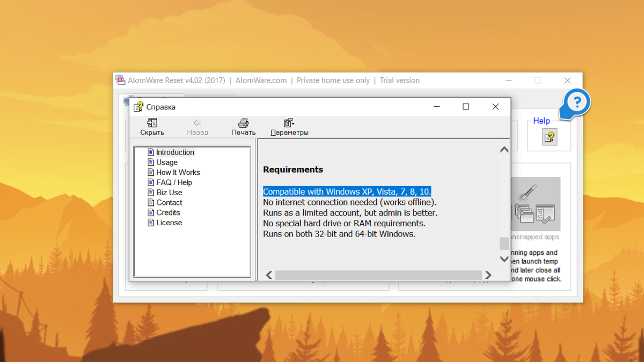Screen dimensions: 644x362
Task: Click 'Runs as a limited account' line
Action: click(x=350, y=213)
